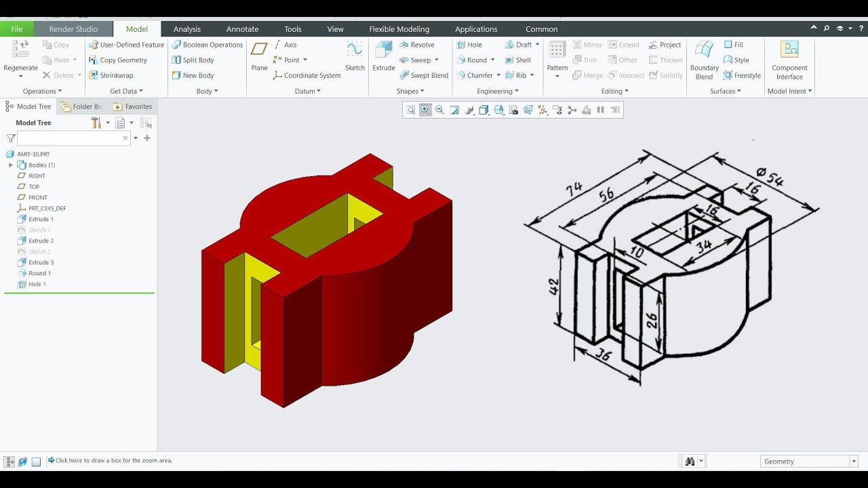The width and height of the screenshot is (868, 488).
Task: Open the Engineering group dropdown
Action: point(498,91)
